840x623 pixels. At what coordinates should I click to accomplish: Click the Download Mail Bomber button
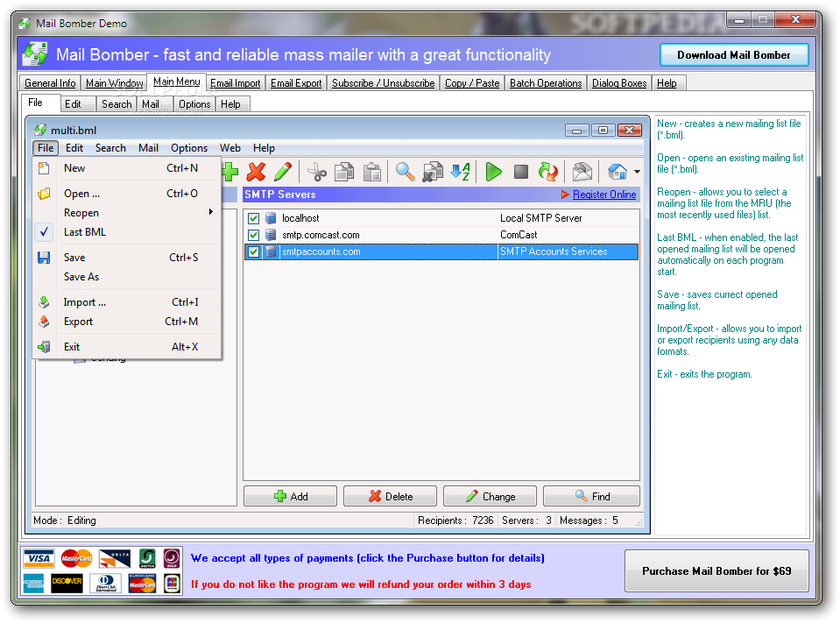733,55
